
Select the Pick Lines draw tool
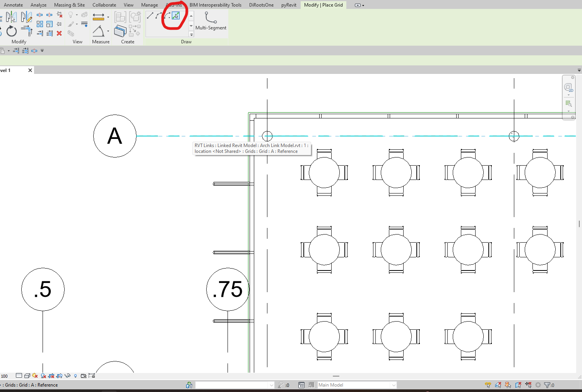[176, 15]
